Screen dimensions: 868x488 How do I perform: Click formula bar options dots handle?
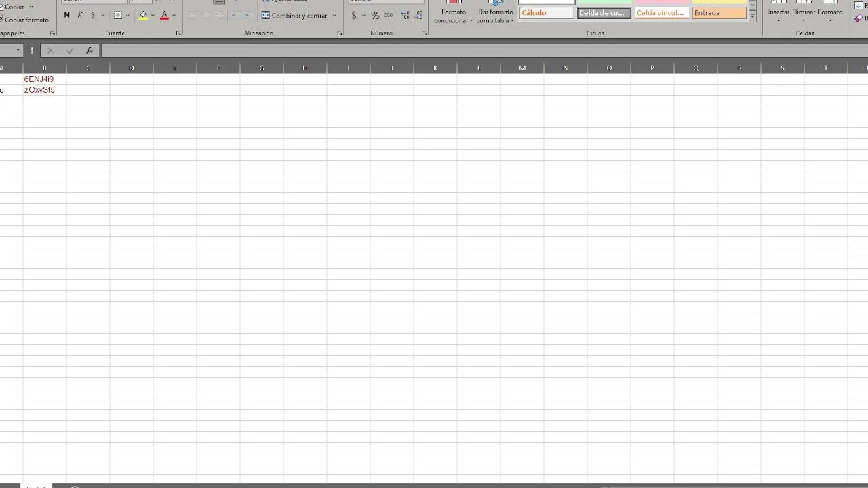pos(32,50)
